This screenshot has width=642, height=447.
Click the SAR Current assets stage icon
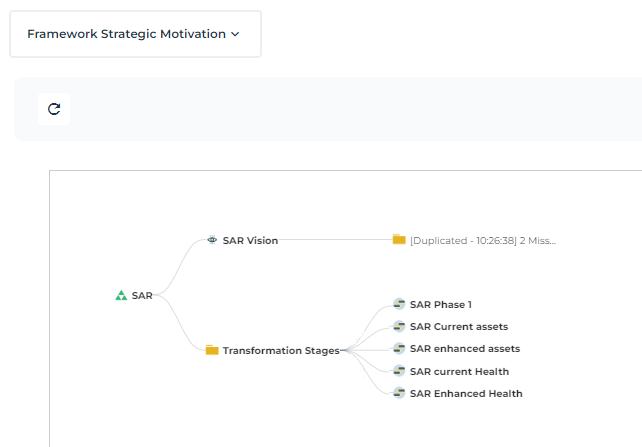pyautogui.click(x=399, y=326)
